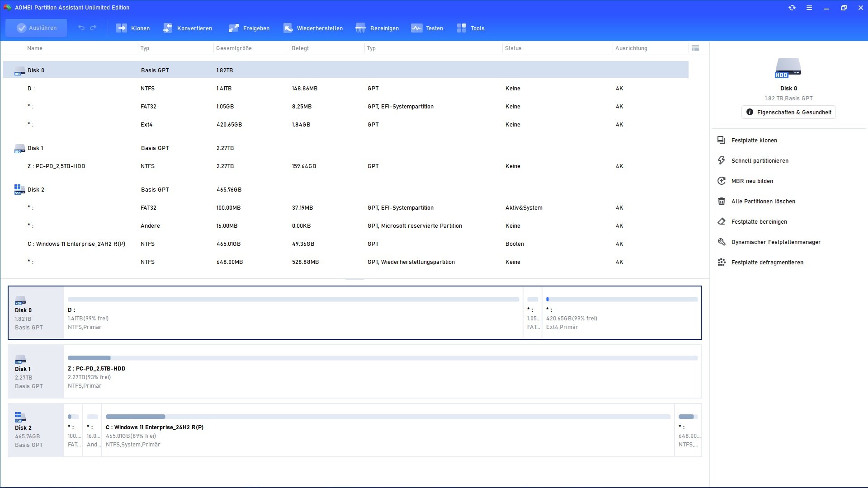
Task: Click the Klonen toolbar icon
Action: 122,28
